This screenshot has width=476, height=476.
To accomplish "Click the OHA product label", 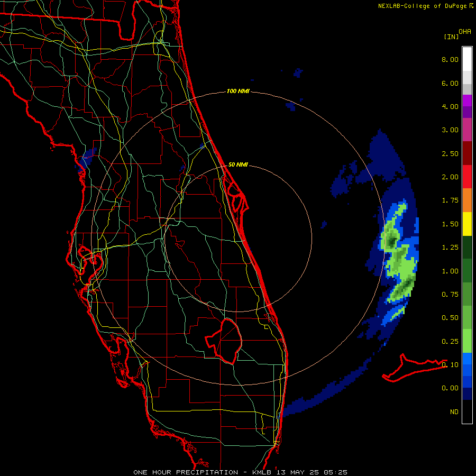I will [464, 31].
